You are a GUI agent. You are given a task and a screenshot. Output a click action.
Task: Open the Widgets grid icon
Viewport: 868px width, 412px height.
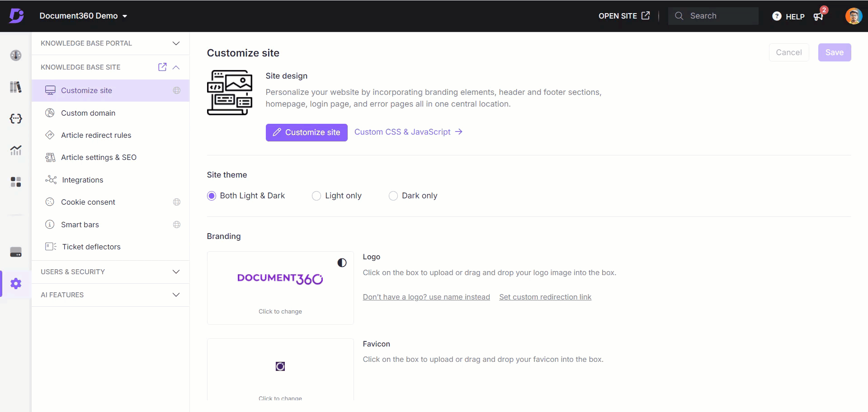pos(16,182)
